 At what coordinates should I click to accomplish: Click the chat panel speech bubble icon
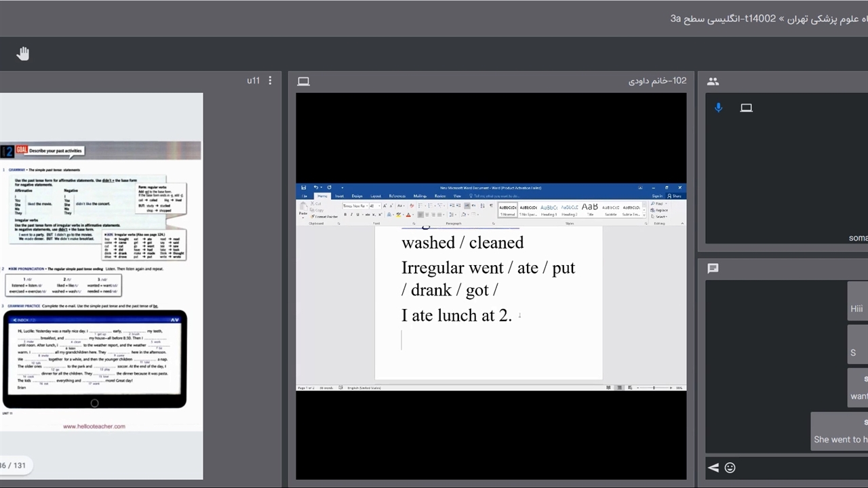point(713,268)
